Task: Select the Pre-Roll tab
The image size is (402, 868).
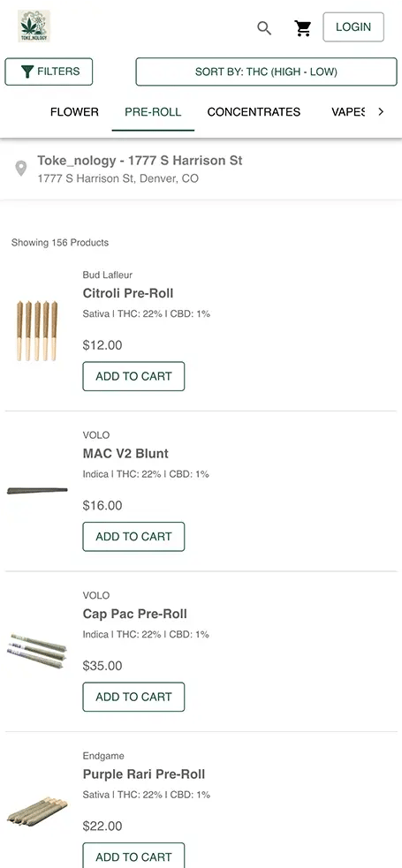Action: (153, 112)
